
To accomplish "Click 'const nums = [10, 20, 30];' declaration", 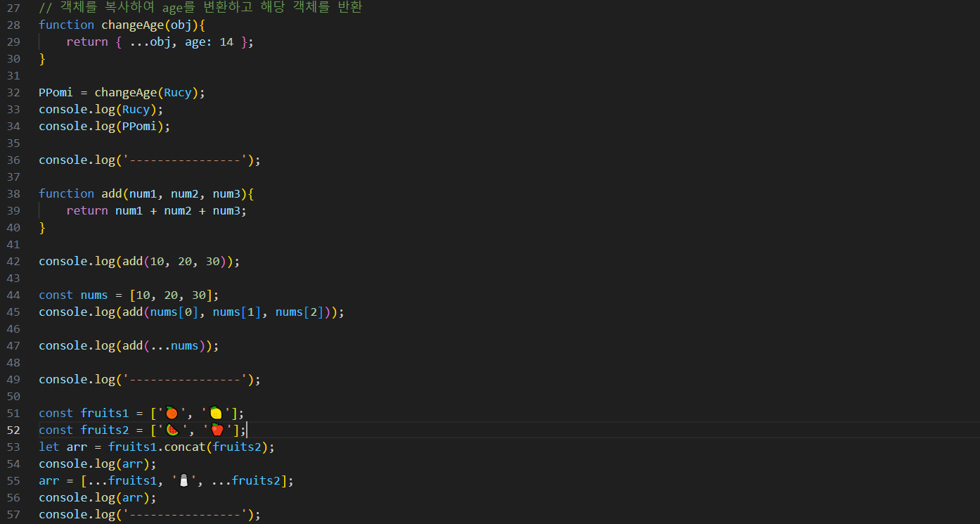I will (x=129, y=295).
